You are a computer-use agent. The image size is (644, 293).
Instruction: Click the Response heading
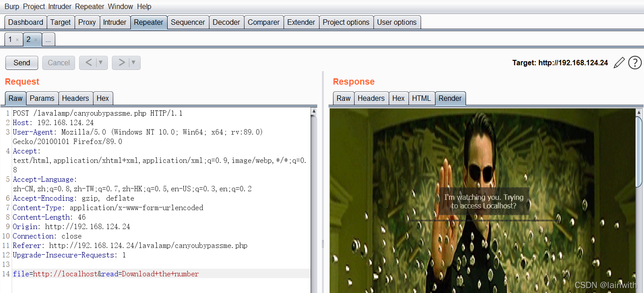[x=354, y=81]
